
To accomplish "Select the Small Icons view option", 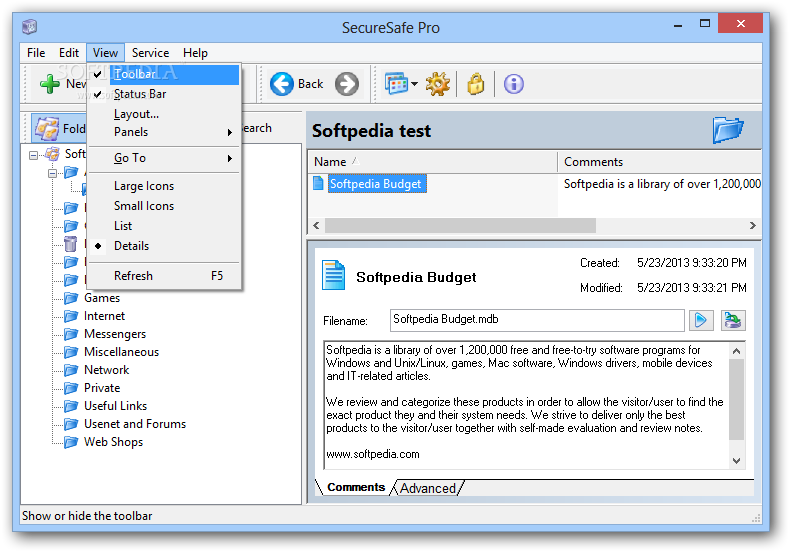I will click(x=164, y=206).
